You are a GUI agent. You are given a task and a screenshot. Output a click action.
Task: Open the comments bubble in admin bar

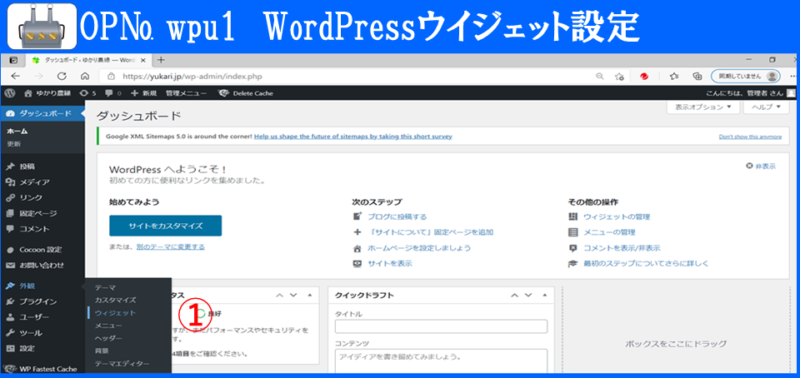pyautogui.click(x=113, y=93)
